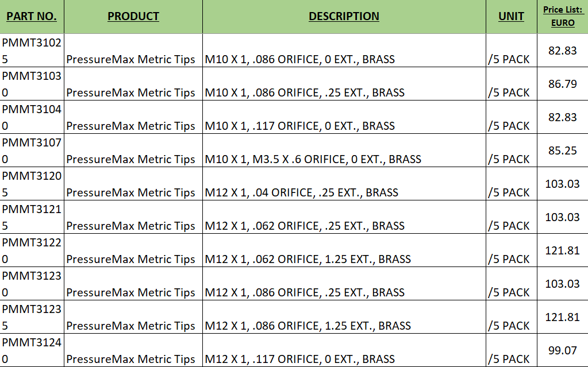Select part number cell PMMT31240
The height and width of the screenshot is (367, 588).
(32, 350)
